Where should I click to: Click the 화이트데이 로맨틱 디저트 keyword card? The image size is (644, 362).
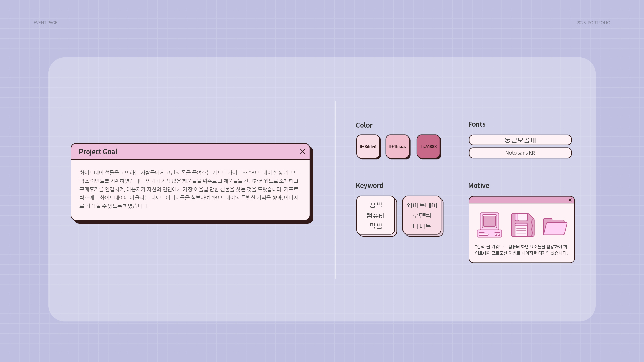422,215
